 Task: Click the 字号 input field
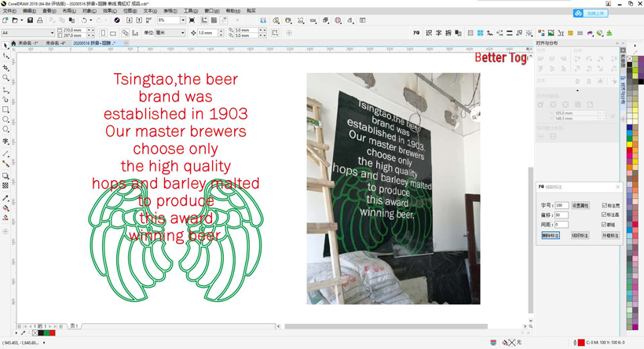562,205
